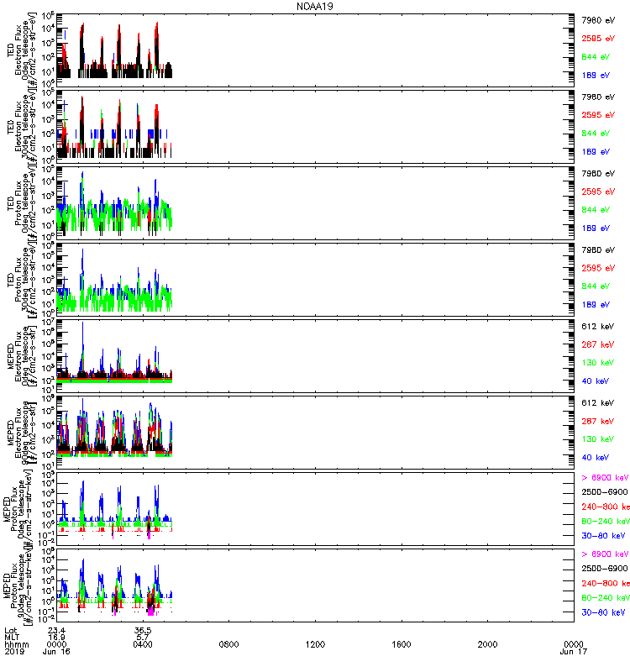Screen dimensions: 630x672
Task: Click the hhmm row label
Action: 17,644
